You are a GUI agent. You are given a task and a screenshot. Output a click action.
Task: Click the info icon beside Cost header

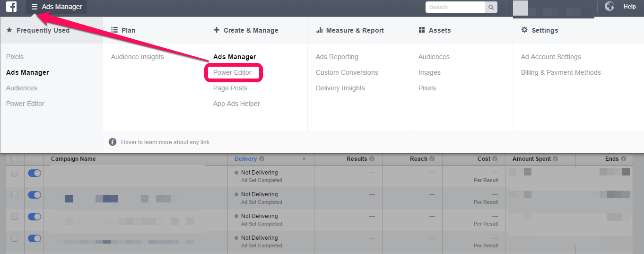click(495, 159)
